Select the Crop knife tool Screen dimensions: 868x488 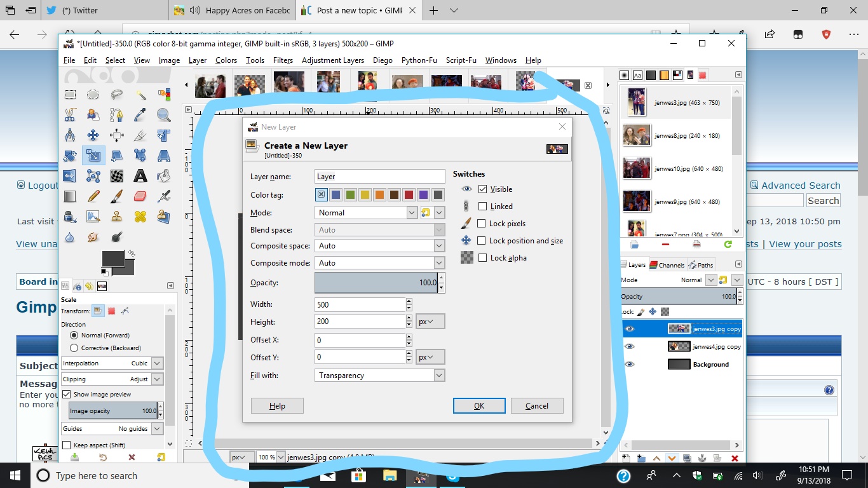[x=140, y=135]
